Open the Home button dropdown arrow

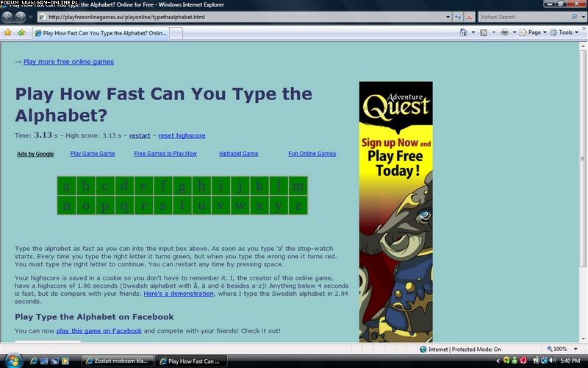pyautogui.click(x=473, y=32)
